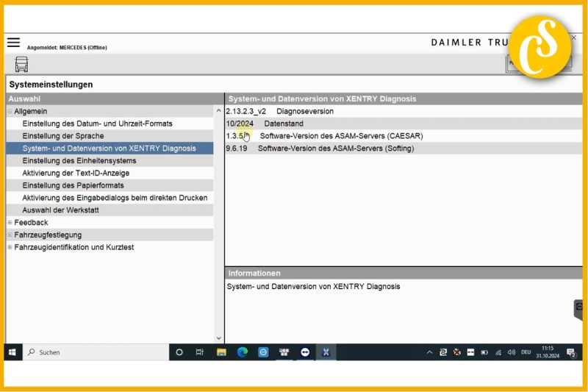Launch Microsoft Edge from taskbar

tap(242, 352)
